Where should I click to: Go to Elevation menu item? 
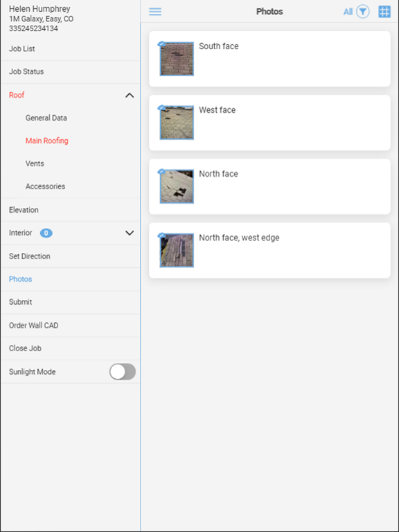point(70,210)
